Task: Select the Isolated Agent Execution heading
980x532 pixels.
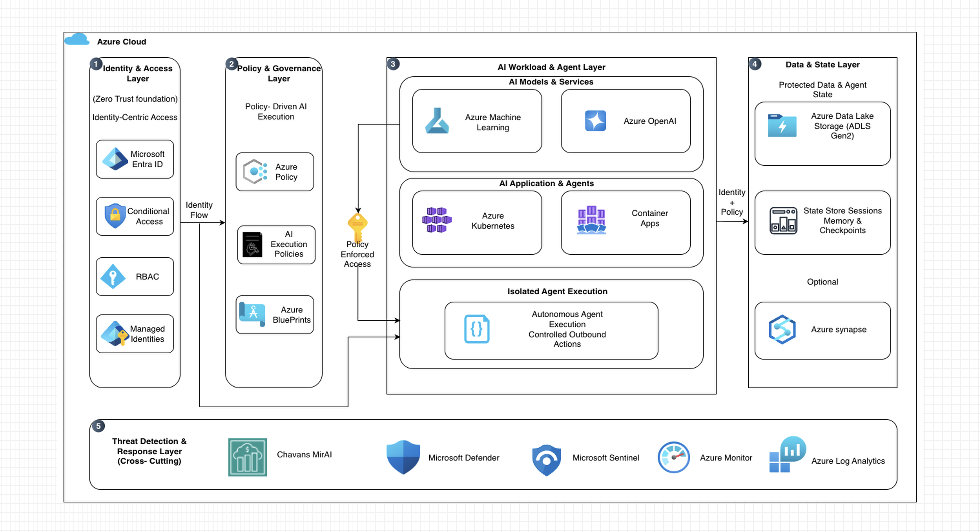Action: (x=557, y=291)
